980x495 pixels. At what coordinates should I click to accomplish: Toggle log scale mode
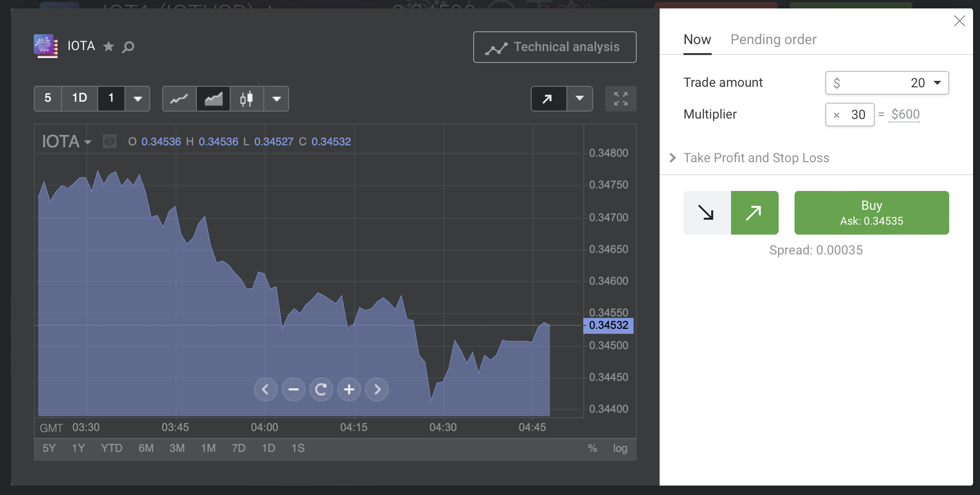click(620, 448)
